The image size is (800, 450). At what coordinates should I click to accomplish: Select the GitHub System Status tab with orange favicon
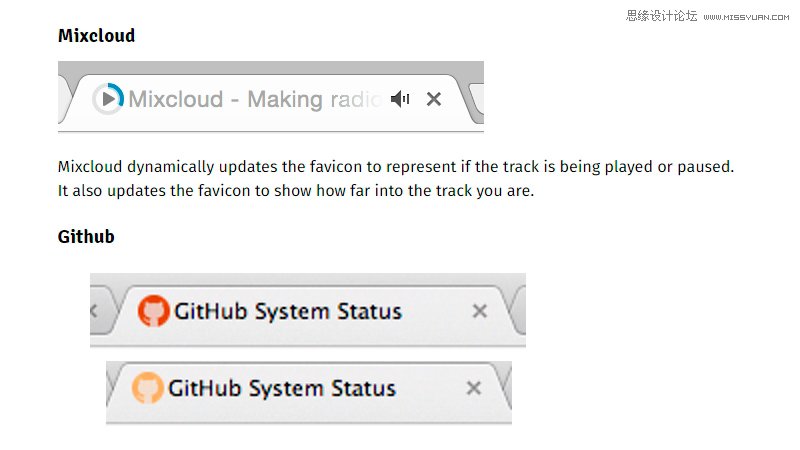[308, 388]
